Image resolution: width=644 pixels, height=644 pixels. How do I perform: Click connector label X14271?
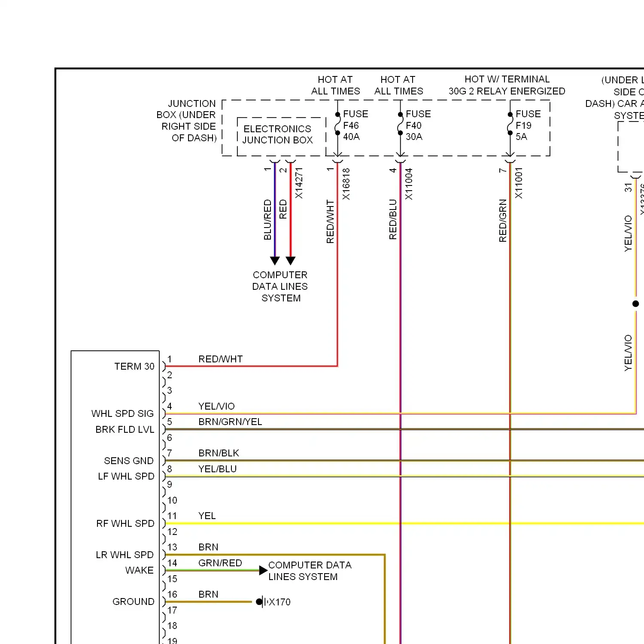tap(299, 183)
